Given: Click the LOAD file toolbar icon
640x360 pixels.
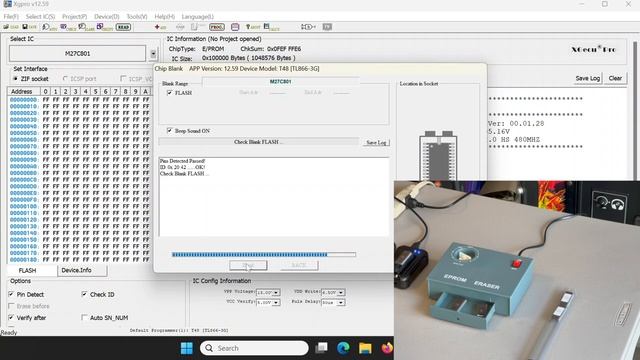Looking at the screenshot, I should pyautogui.click(x=11, y=27).
